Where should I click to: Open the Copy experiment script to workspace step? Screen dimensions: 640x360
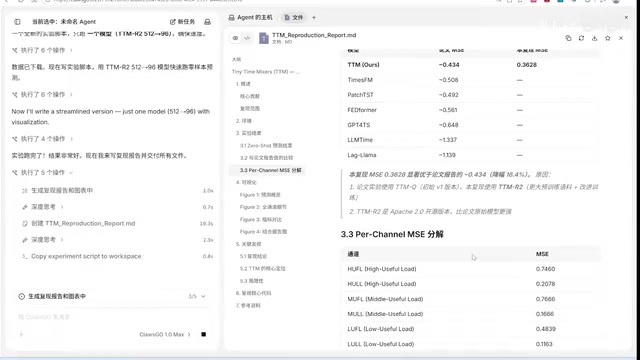(86, 256)
